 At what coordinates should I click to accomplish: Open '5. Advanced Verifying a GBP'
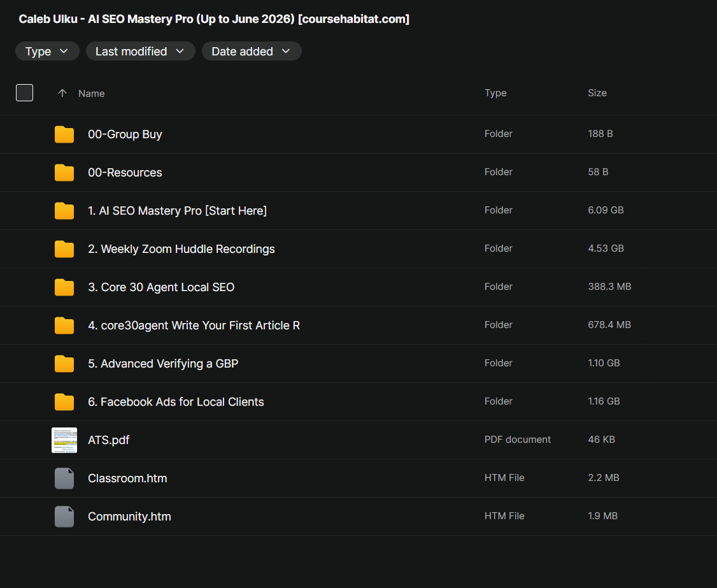click(163, 364)
